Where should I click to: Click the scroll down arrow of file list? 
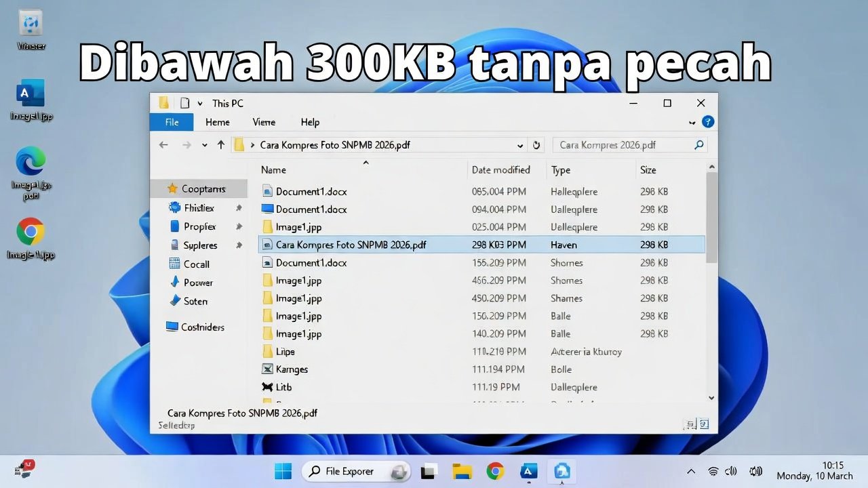click(711, 398)
